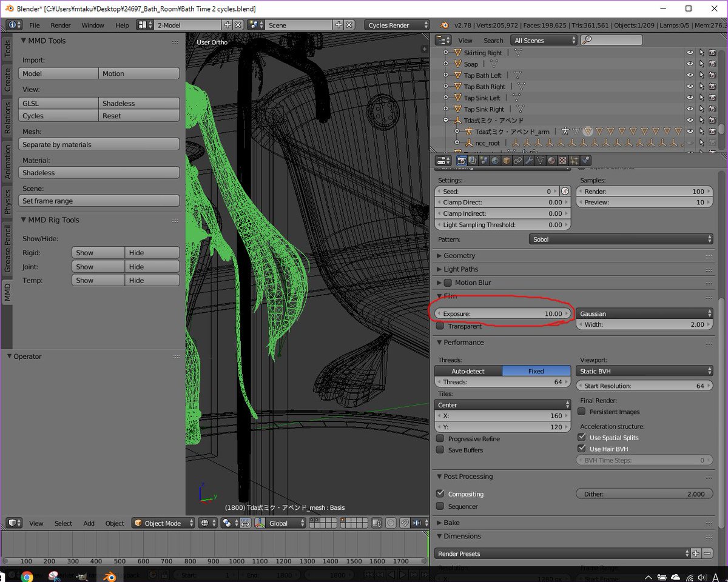Click the Import Motion button
The width and height of the screenshot is (728, 582).
point(139,73)
